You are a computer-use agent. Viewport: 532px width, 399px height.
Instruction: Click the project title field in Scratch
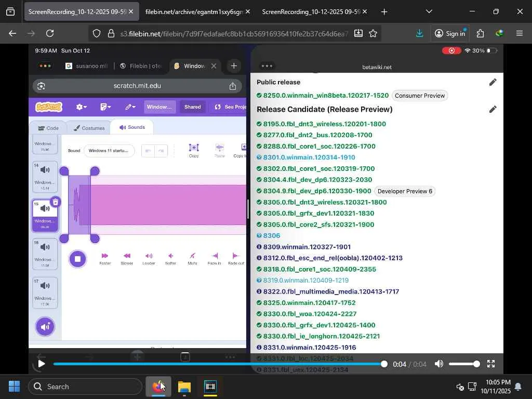point(159,107)
